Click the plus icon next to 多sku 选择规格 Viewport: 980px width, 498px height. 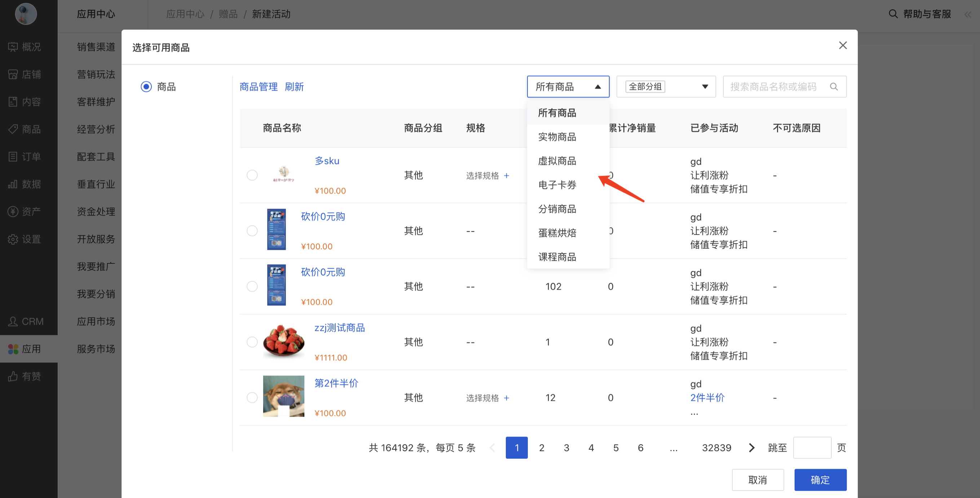(506, 175)
